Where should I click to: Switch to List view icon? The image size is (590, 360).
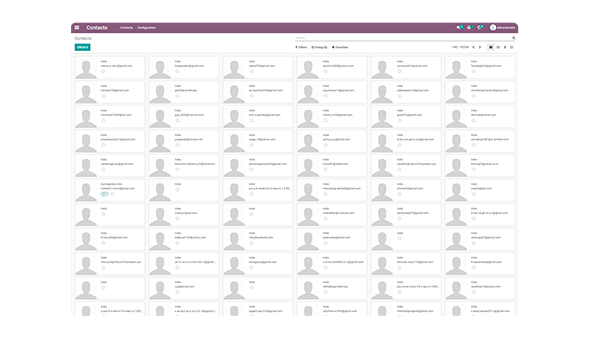tap(498, 47)
